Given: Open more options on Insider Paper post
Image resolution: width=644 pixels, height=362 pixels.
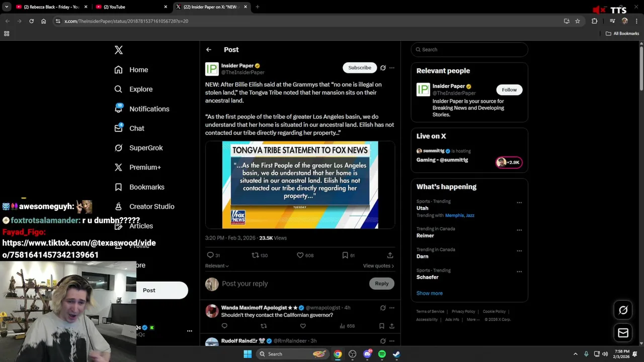Looking at the screenshot, I should (392, 68).
